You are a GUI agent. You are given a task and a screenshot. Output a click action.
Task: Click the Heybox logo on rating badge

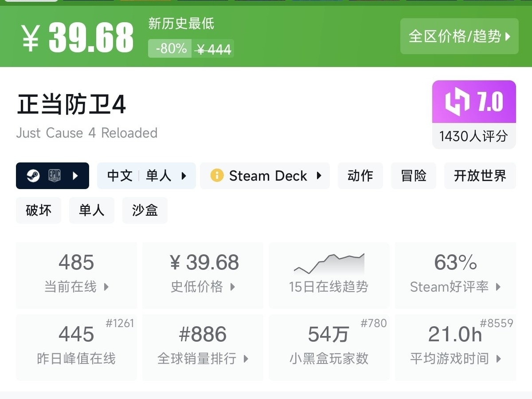458,102
